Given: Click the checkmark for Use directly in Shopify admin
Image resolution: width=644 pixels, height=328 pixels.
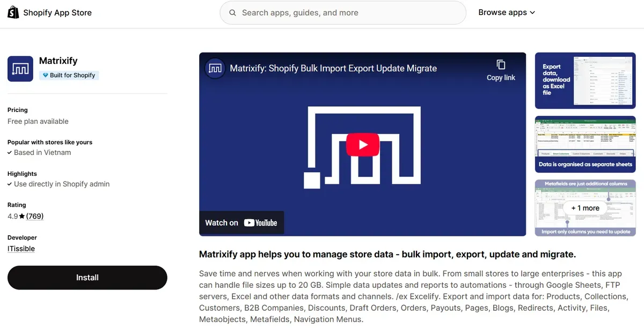Looking at the screenshot, I should click(11, 184).
